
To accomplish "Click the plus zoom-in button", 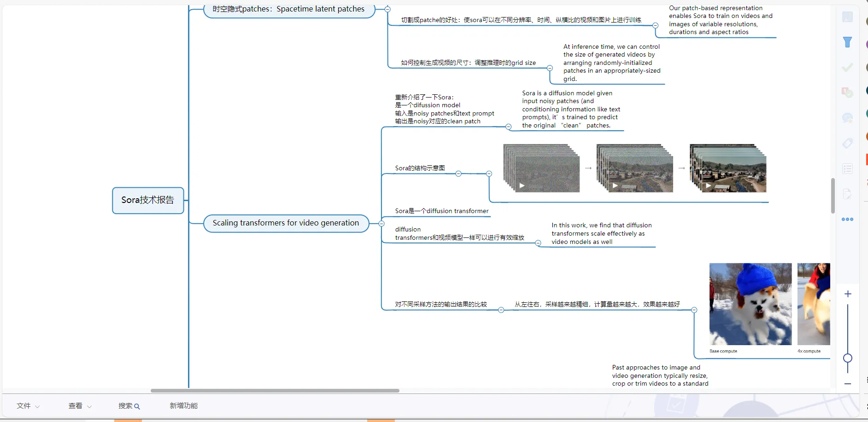I will point(848,294).
